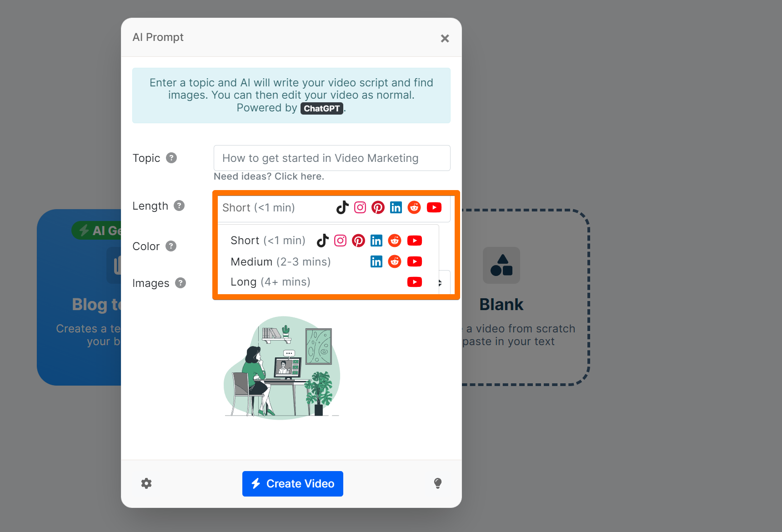Click the 'Length' field label
This screenshot has width=782, height=532.
pos(150,206)
